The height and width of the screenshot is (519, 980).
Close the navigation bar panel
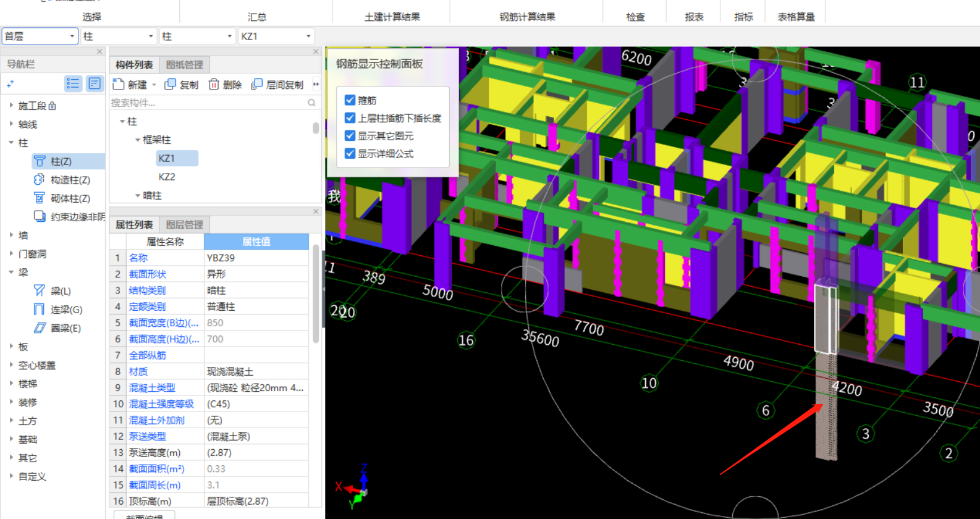(99, 51)
